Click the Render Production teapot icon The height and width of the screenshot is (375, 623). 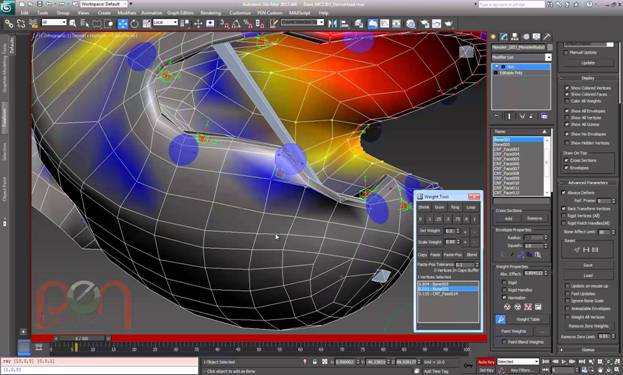tap(449, 24)
